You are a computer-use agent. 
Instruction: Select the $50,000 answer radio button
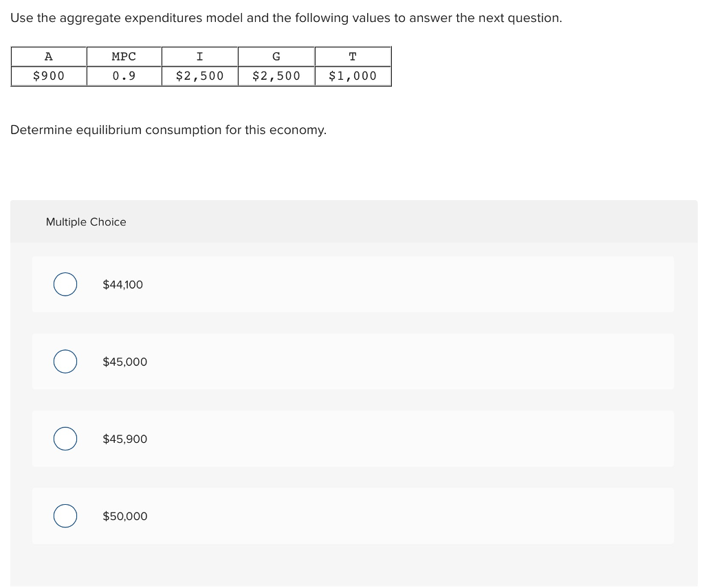point(65,516)
